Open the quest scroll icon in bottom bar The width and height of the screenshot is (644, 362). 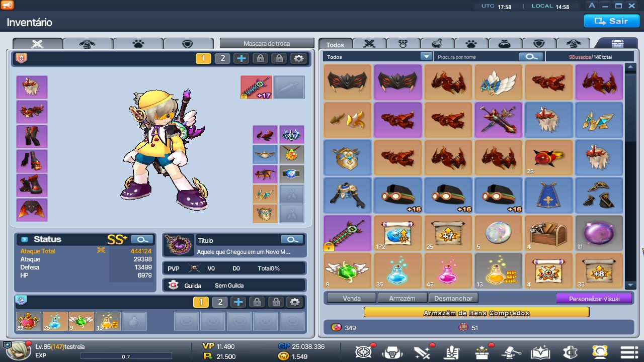[451, 351]
